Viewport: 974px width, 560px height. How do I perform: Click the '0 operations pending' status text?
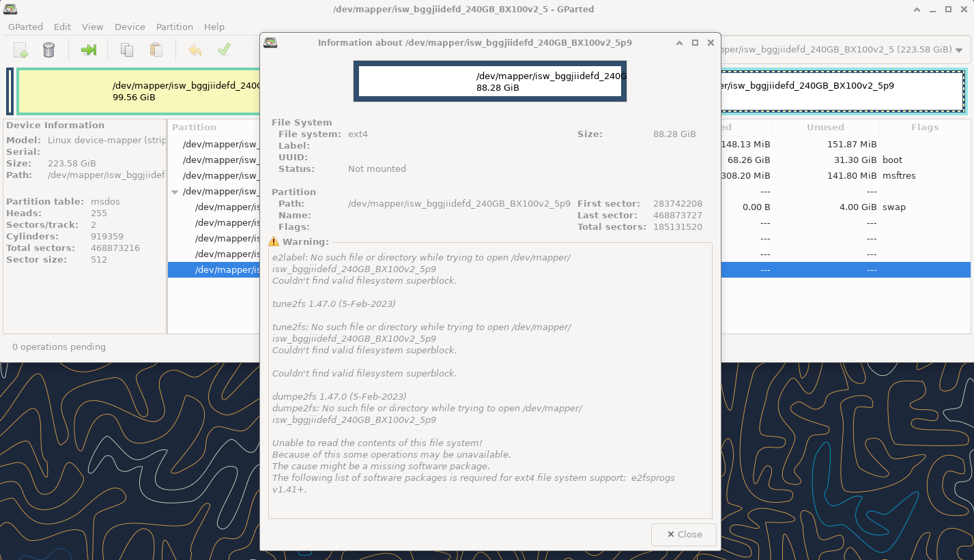(59, 347)
